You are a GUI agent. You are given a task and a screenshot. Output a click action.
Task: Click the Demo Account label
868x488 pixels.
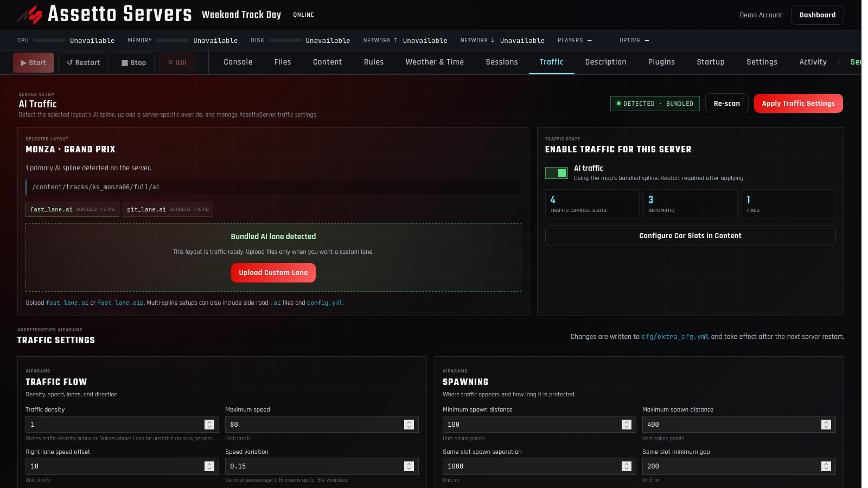[x=761, y=15]
